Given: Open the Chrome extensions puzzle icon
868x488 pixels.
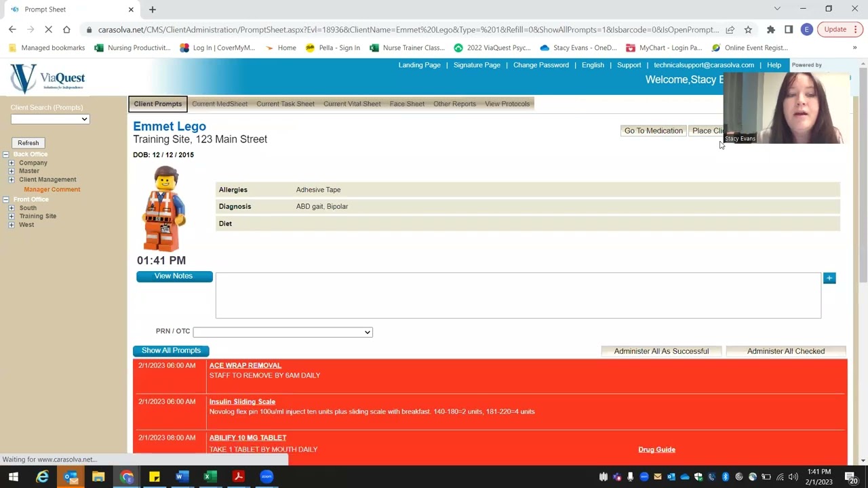Looking at the screenshot, I should point(771,30).
